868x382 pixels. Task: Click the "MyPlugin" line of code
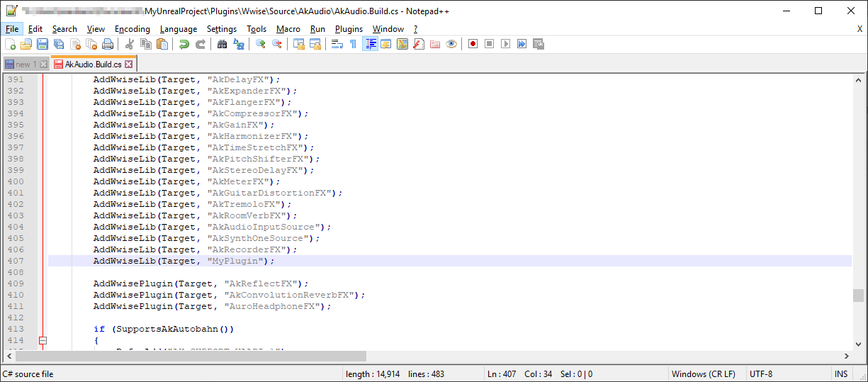[449, 261]
